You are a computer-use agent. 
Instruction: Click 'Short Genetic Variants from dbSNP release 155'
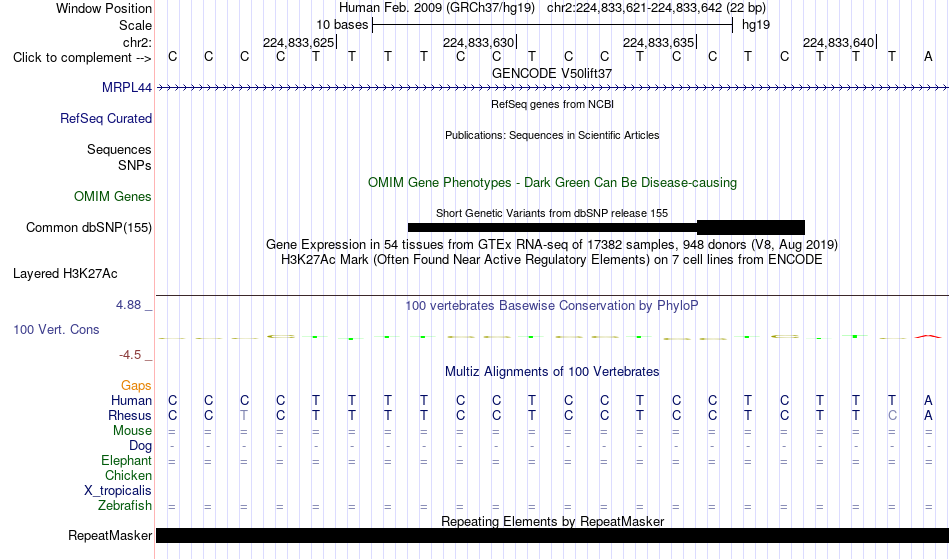pos(552,213)
